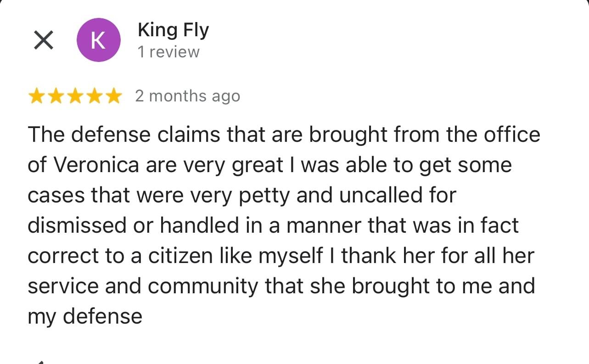The width and height of the screenshot is (589, 364).
Task: Tap the partially visible icon below the review
Action: pyautogui.click(x=40, y=362)
